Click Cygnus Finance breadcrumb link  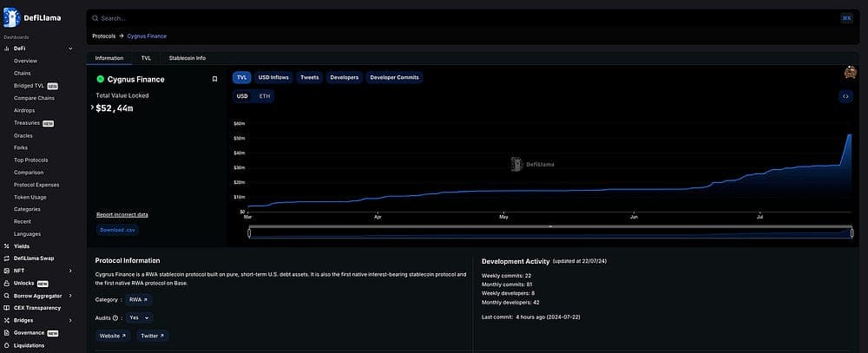(147, 36)
